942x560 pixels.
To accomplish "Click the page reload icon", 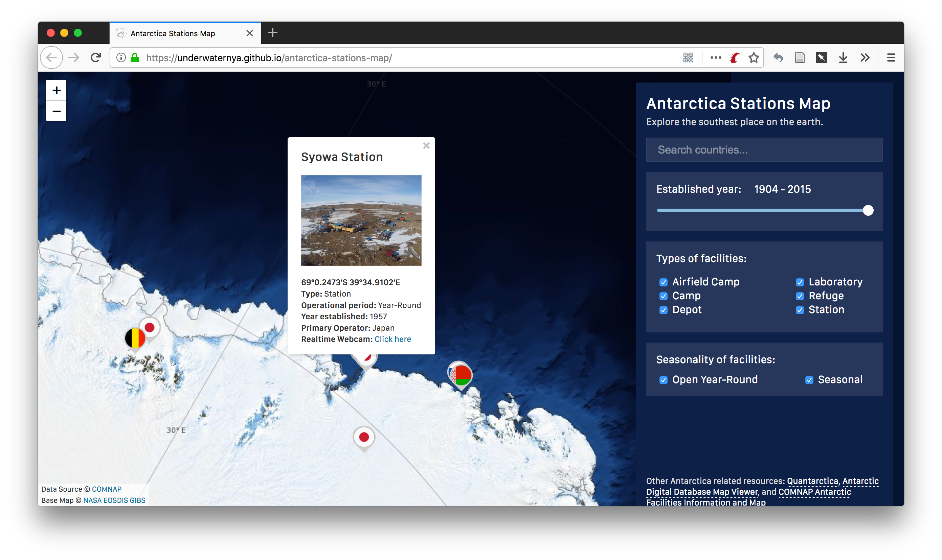I will coord(95,57).
